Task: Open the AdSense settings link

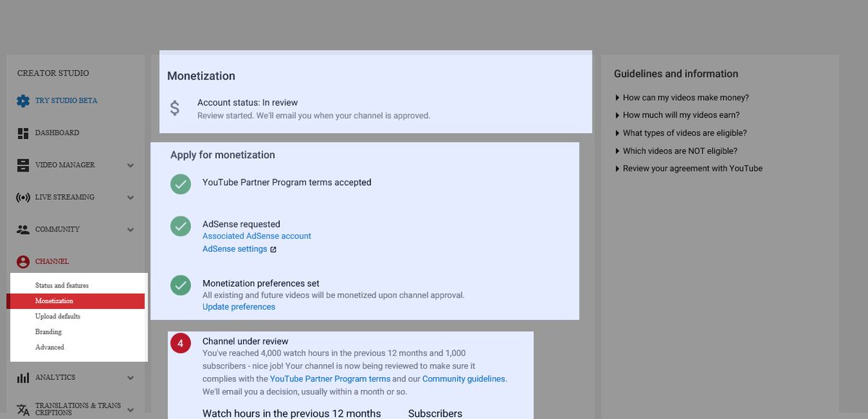Action: pos(235,249)
